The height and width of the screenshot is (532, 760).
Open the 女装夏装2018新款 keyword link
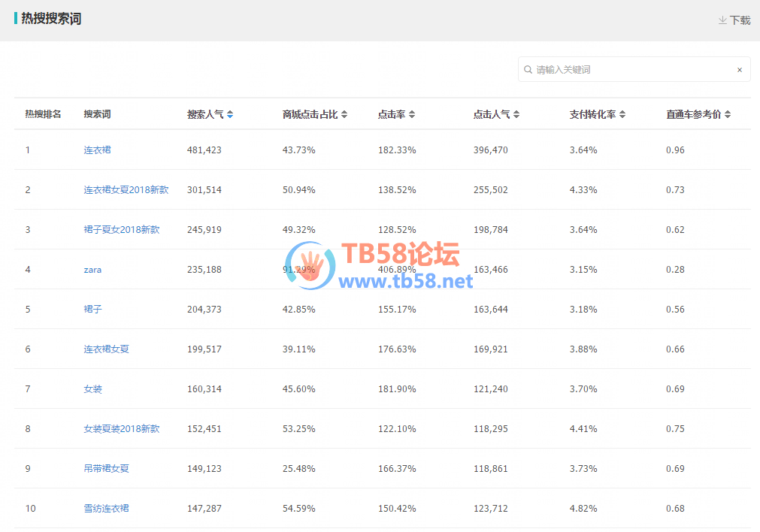point(121,429)
